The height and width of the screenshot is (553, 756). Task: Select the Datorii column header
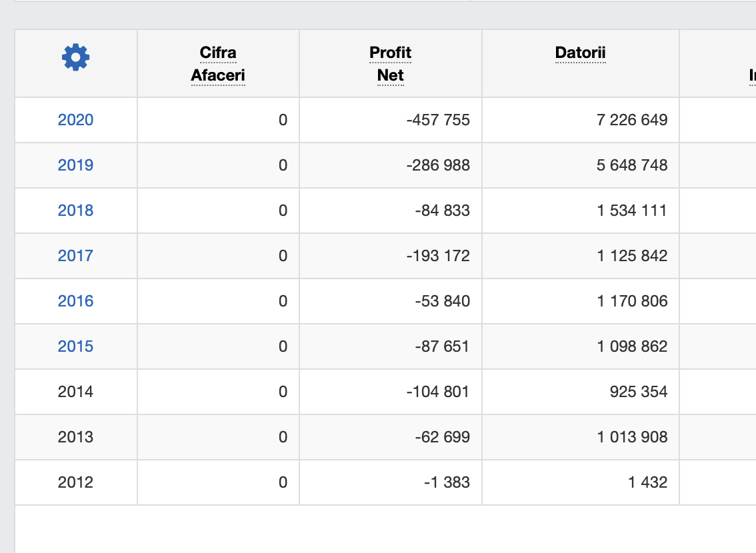click(x=580, y=53)
